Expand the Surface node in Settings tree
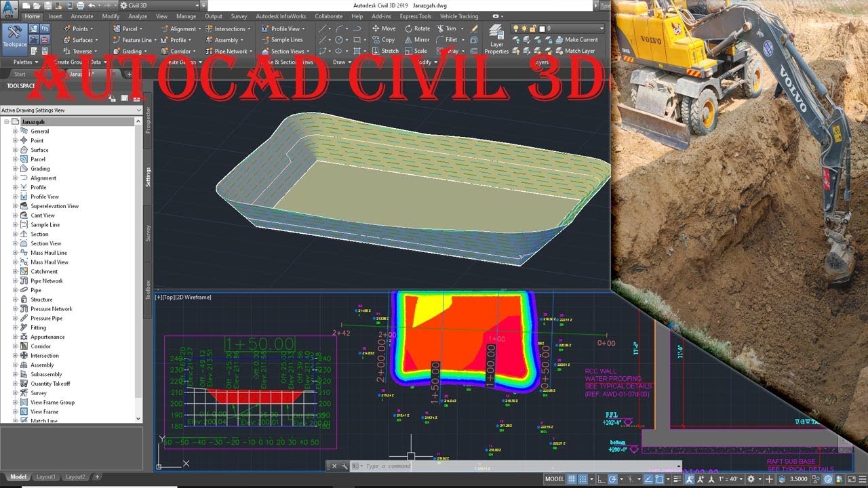Screen dimensions: 868x488 click(15, 150)
